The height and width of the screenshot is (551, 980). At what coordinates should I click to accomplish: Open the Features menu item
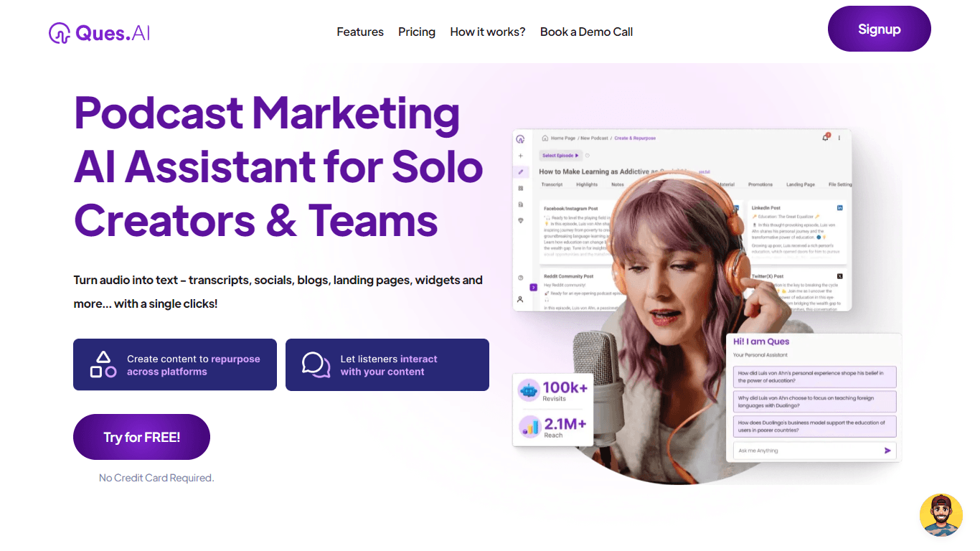click(x=360, y=32)
